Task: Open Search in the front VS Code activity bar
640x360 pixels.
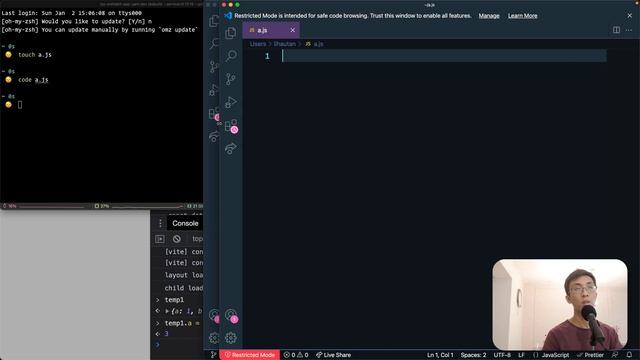Action: [x=231, y=56]
